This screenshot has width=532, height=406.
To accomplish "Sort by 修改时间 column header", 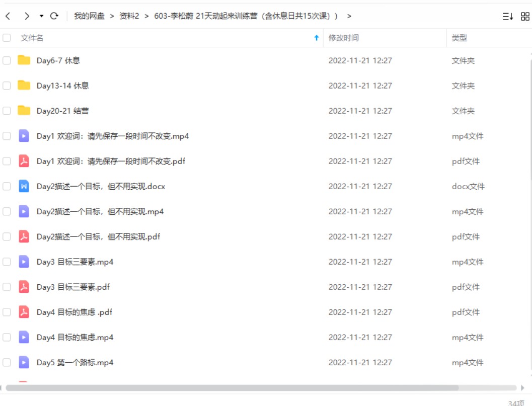I will [x=344, y=38].
